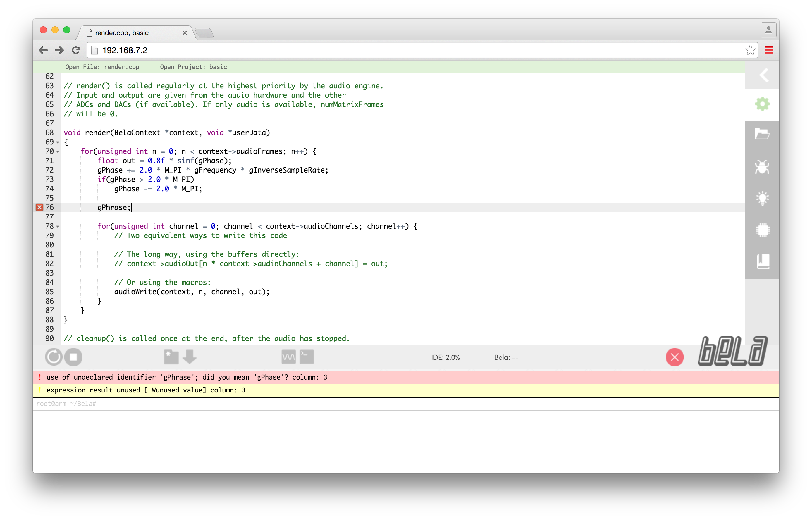Click the Bela logo

click(732, 351)
